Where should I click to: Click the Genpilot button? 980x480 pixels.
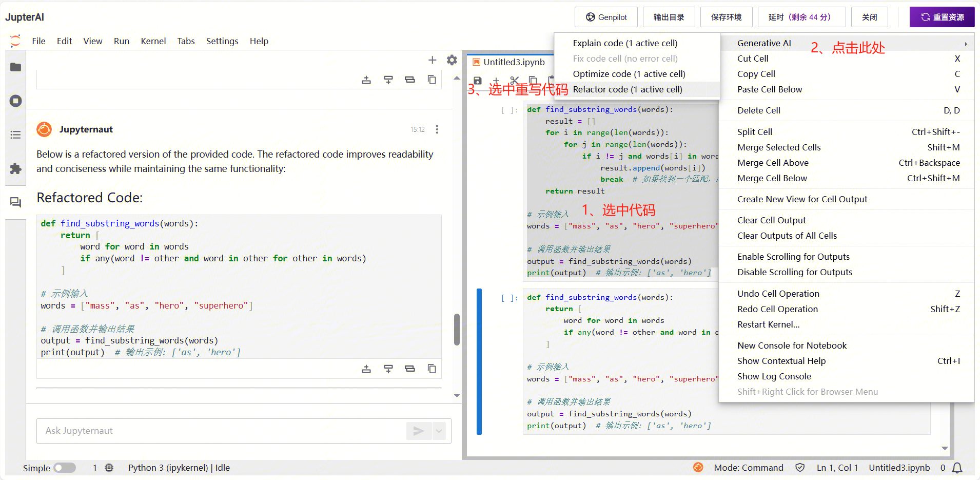[606, 17]
